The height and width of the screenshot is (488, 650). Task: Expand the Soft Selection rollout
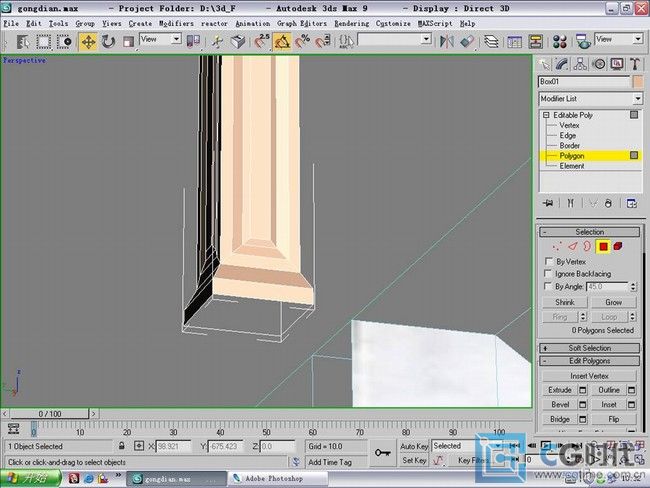(x=589, y=348)
